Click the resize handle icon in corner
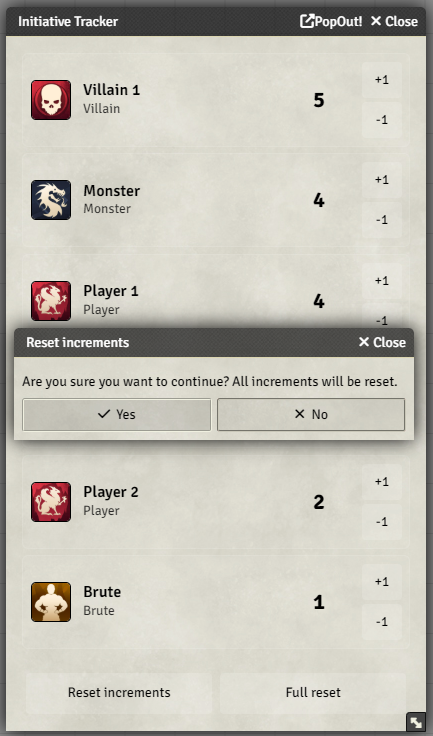The width and height of the screenshot is (433, 736). (416, 721)
